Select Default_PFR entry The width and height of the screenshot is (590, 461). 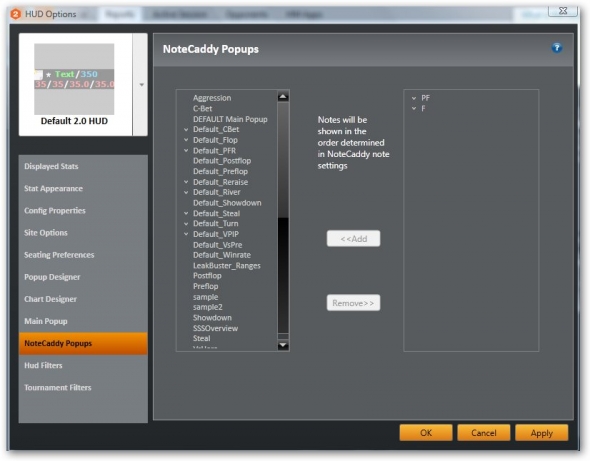(x=214, y=151)
